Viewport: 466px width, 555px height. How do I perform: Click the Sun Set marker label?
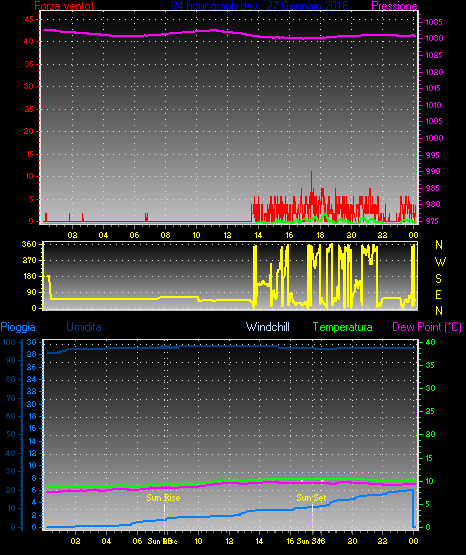click(x=311, y=498)
